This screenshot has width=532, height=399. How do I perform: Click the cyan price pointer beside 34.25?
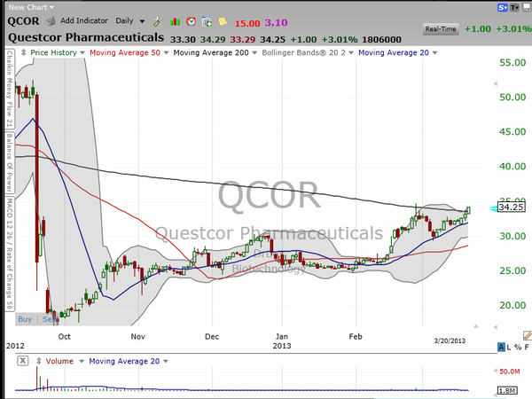pyautogui.click(x=493, y=208)
